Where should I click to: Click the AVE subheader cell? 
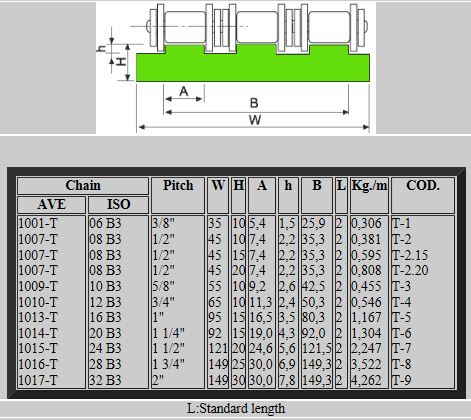(51, 204)
